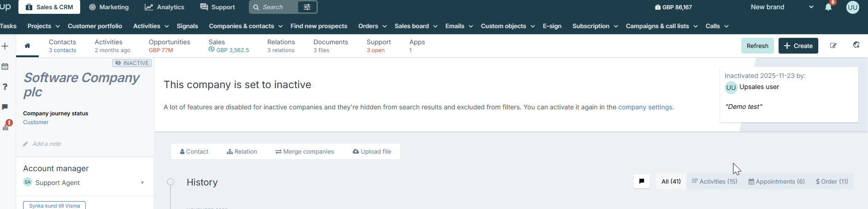Follow the company settings link
The width and height of the screenshot is (868, 209).
[x=645, y=107]
